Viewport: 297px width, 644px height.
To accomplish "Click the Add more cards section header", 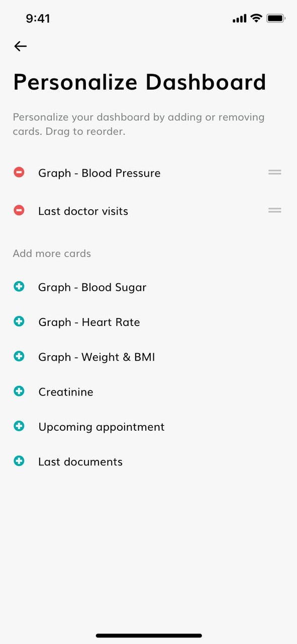I will pos(52,253).
